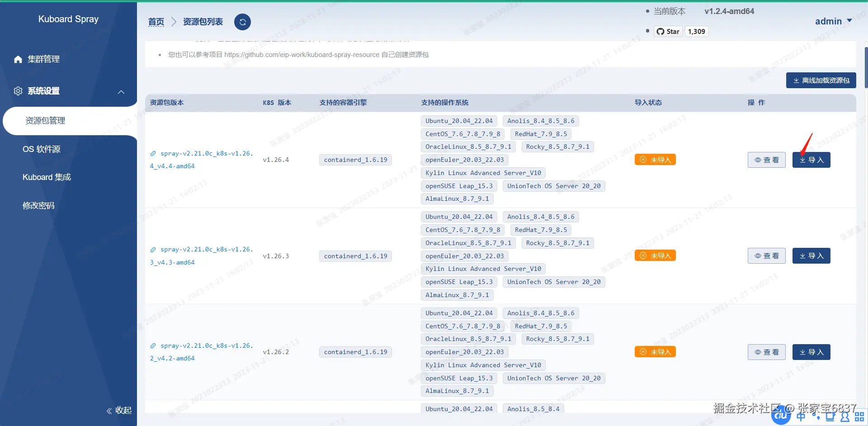This screenshot has width=868, height=426.
Task: Click the v1.26.3 K8S version cell
Action: point(276,256)
